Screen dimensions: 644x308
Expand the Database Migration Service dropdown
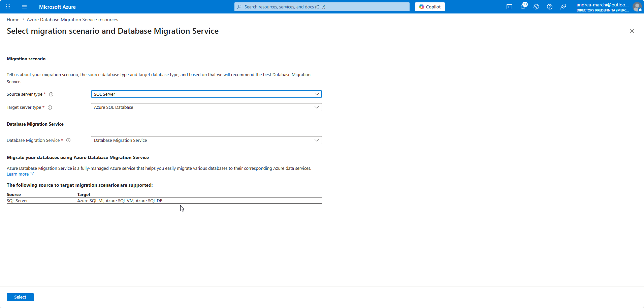(x=206, y=140)
